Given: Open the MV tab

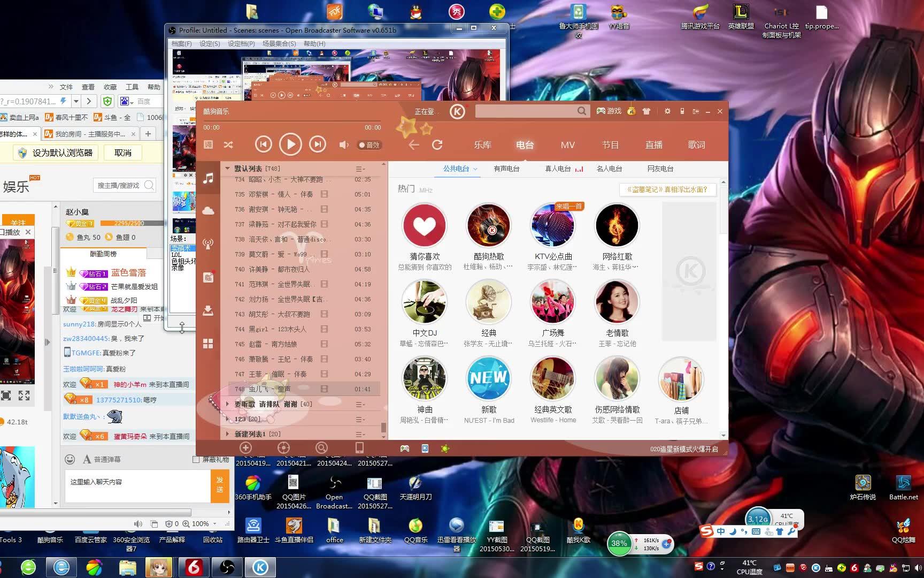Looking at the screenshot, I should tap(567, 145).
